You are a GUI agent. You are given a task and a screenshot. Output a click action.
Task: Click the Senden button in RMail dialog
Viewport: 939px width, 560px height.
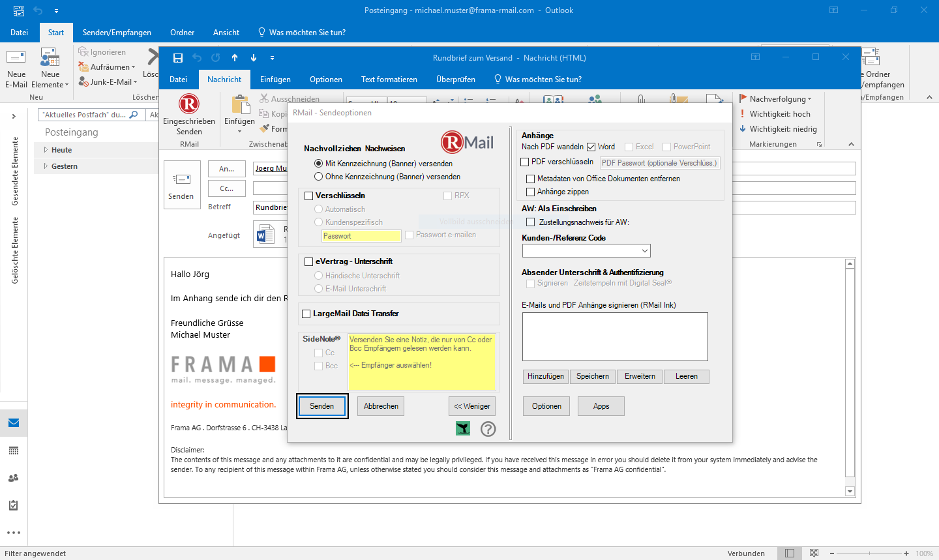coord(322,406)
